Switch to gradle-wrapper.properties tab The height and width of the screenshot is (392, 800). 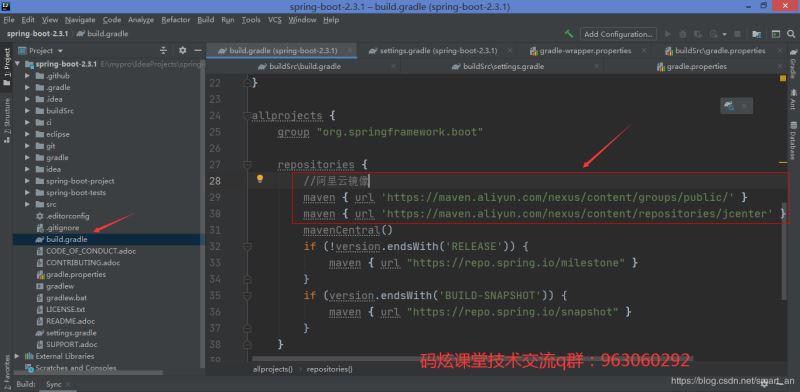pos(585,51)
